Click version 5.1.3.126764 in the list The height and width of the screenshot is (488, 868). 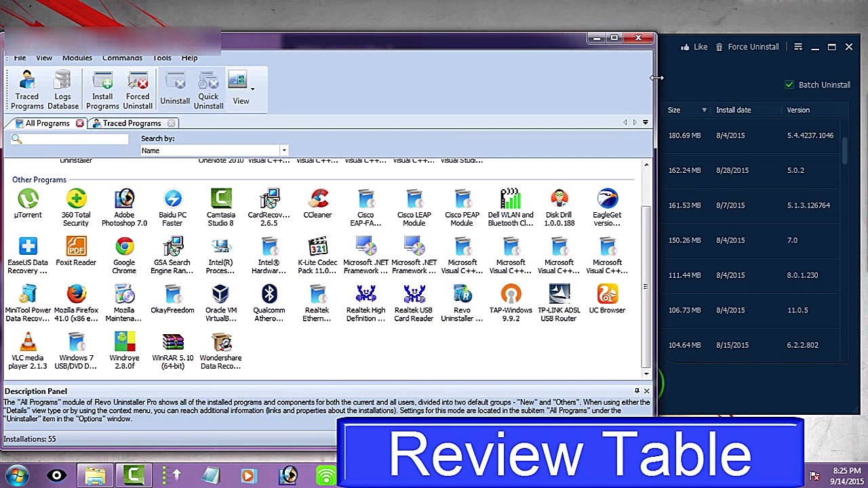808,205
